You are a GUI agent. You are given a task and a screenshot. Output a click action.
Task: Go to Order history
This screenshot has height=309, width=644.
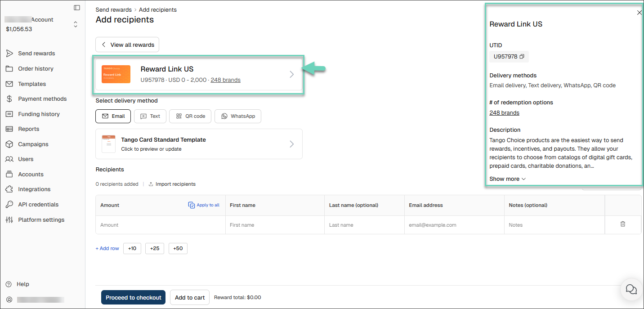(x=36, y=68)
